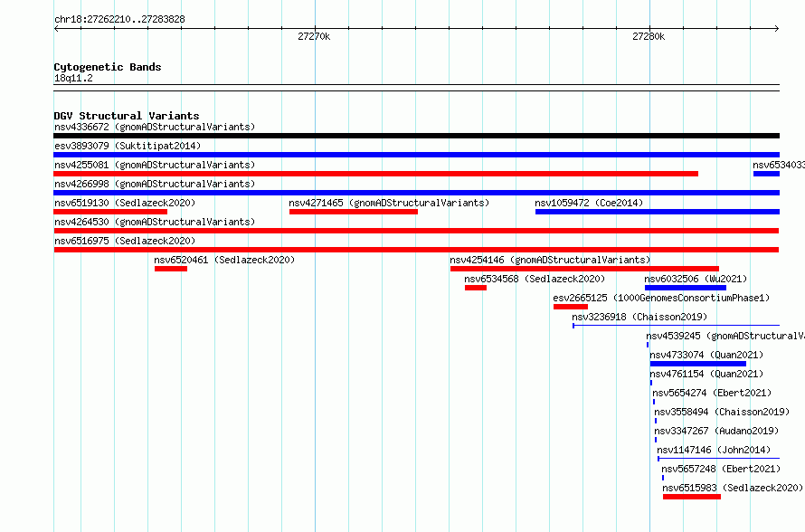Click the 27280k ruler position
Screen dimensions: 805x532
(649, 36)
